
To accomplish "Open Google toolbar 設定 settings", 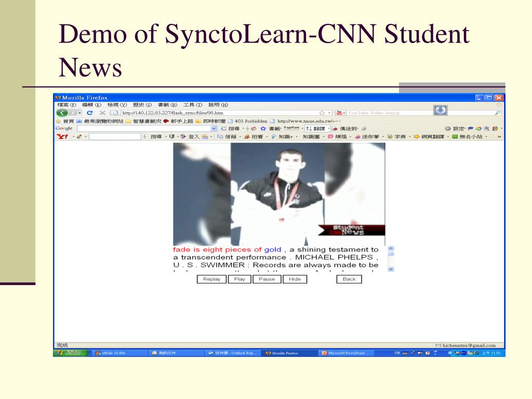I will (455, 129).
